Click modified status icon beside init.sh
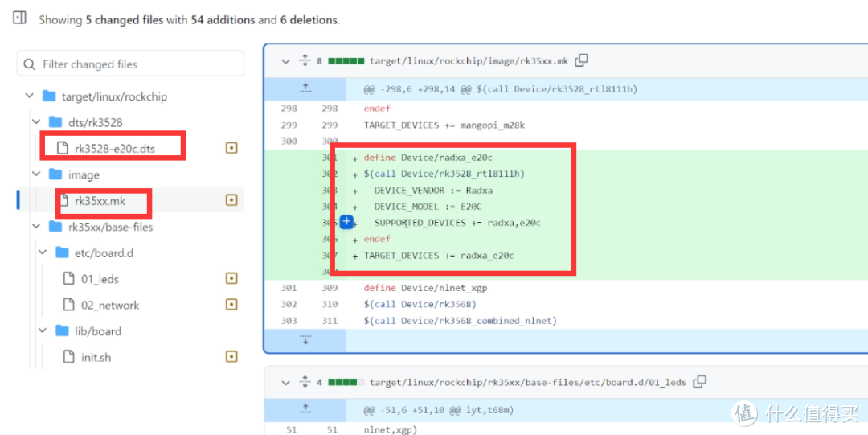The image size is (868, 435). [x=231, y=357]
